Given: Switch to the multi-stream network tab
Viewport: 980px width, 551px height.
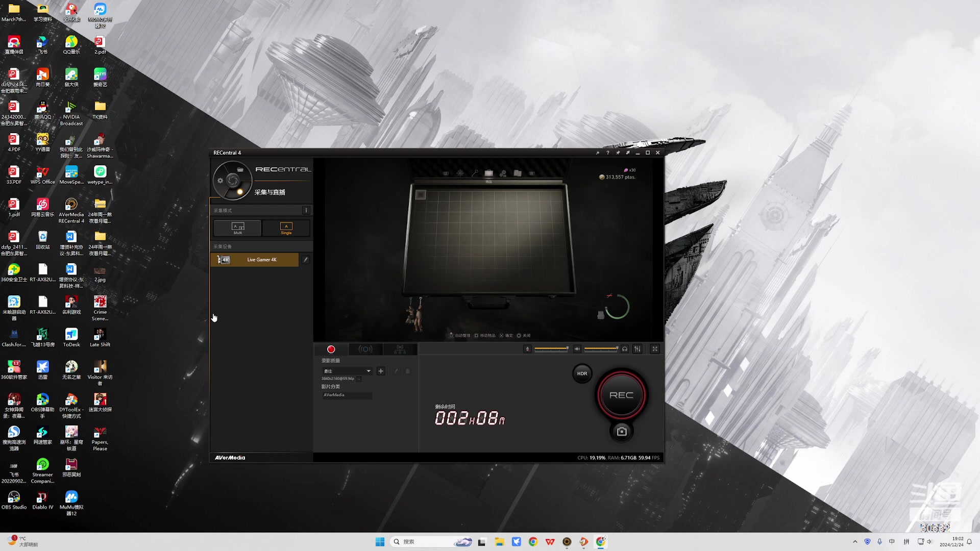Looking at the screenshot, I should (400, 349).
